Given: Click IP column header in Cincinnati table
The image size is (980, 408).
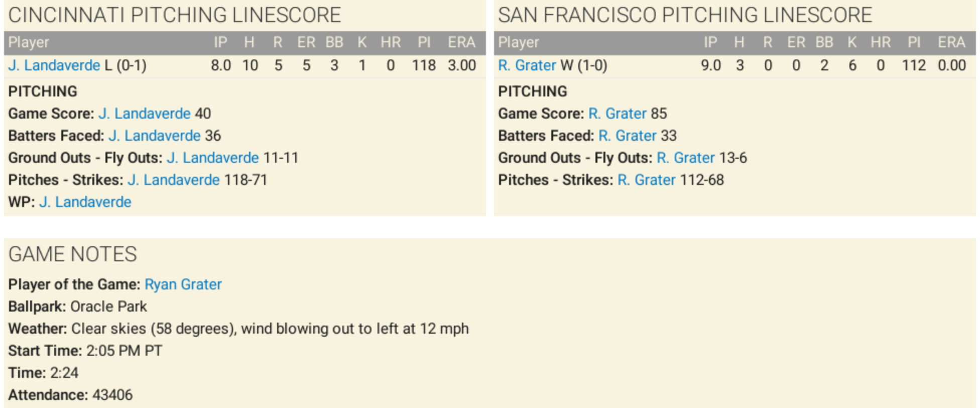Looking at the screenshot, I should pyautogui.click(x=220, y=42).
